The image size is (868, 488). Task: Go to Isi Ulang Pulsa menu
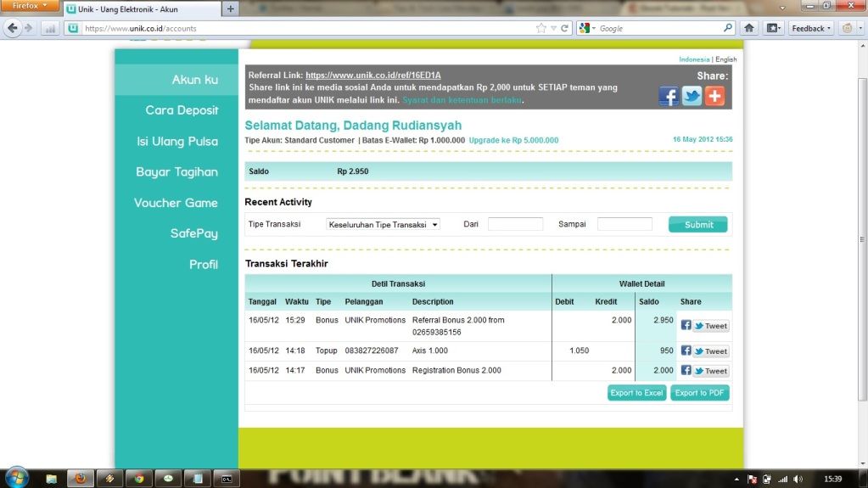(177, 141)
